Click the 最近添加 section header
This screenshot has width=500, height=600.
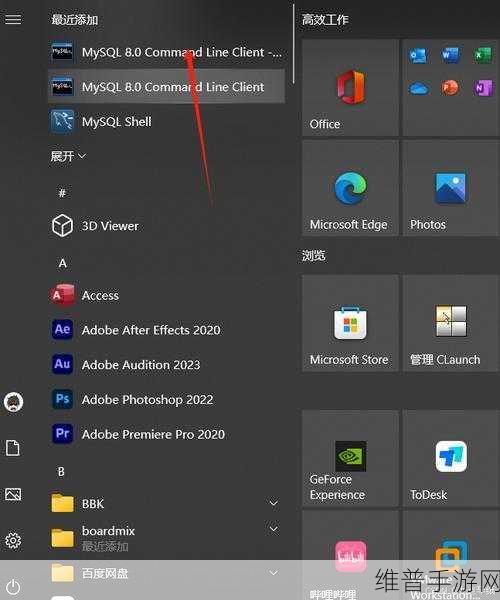point(75,20)
